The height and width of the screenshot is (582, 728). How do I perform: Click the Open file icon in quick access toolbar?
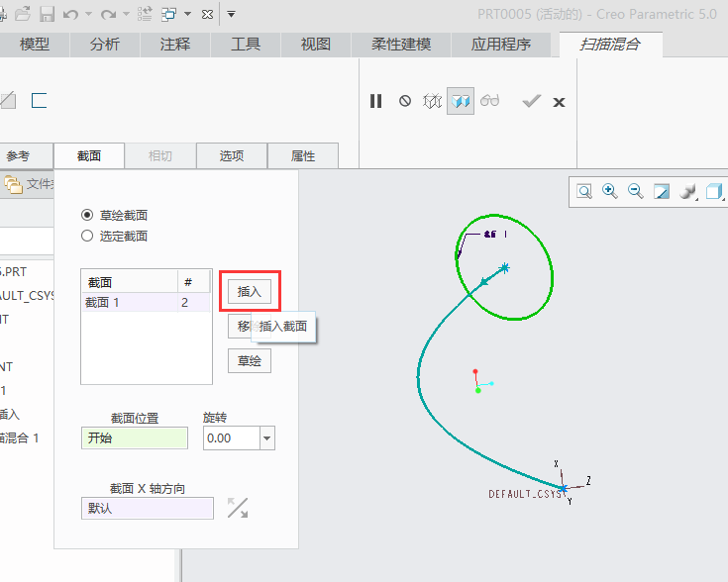[22, 15]
